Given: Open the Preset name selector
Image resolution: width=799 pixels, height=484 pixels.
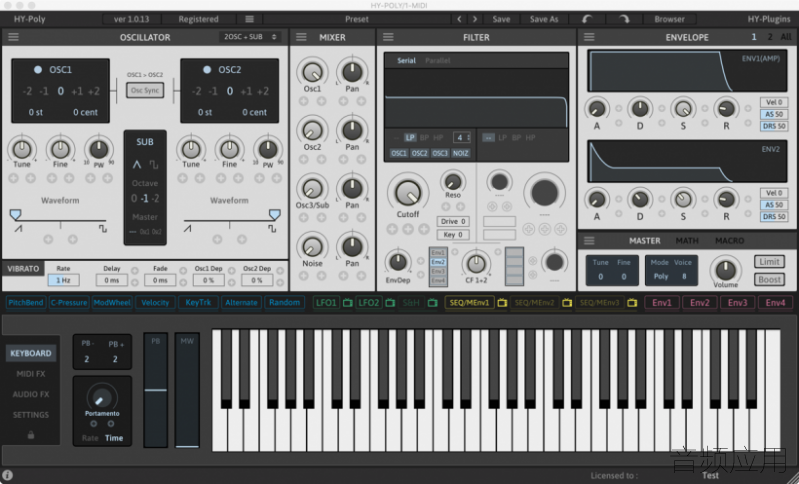Looking at the screenshot, I should (x=357, y=19).
